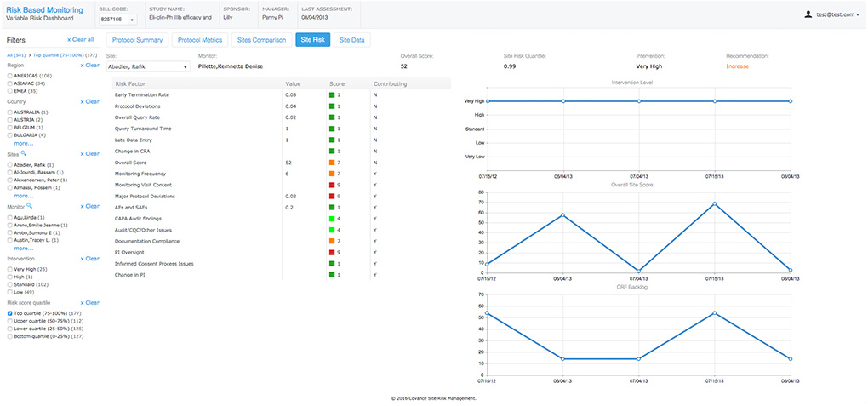Open the Protocol Metrics tab

click(200, 40)
